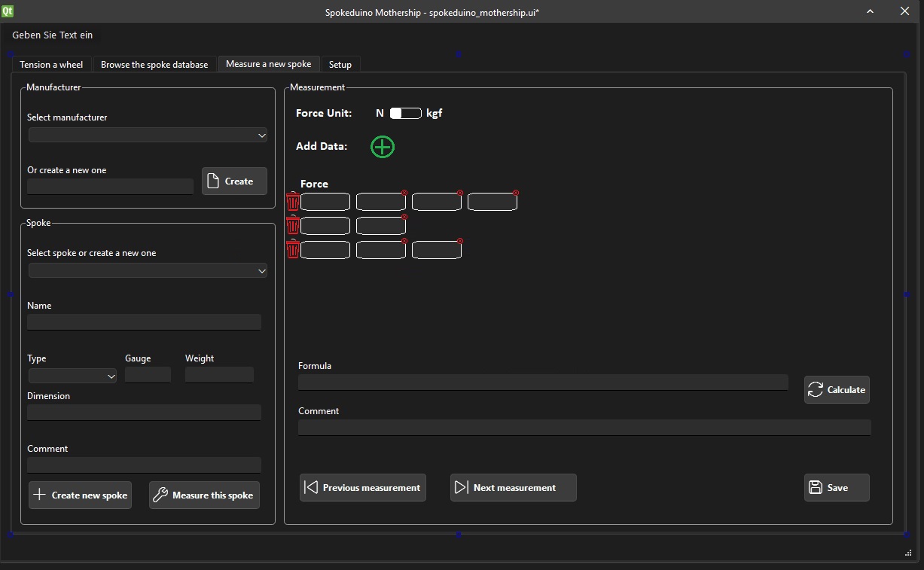Open Browse the spoke database tab
Viewport: 924px width, 570px height.
pyautogui.click(x=154, y=65)
